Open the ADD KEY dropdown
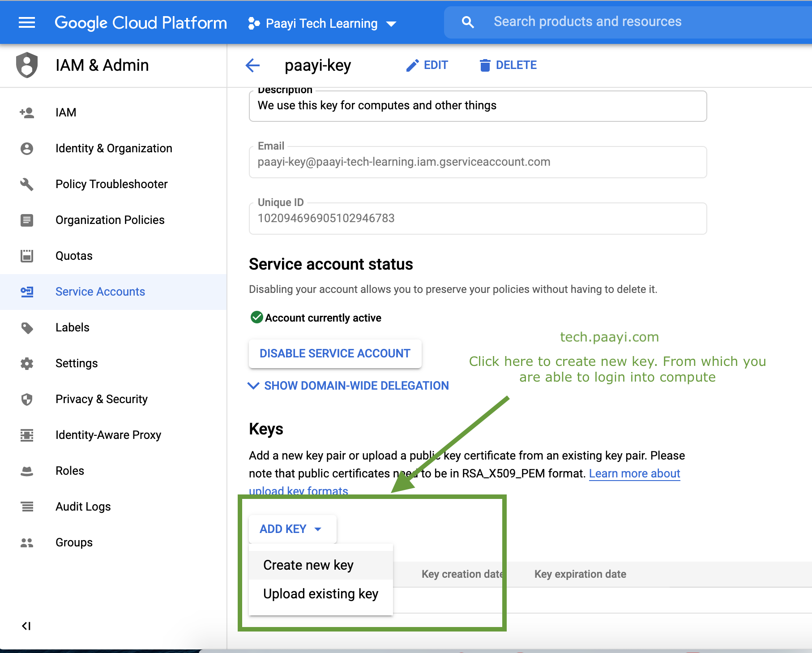This screenshot has width=812, height=653. pyautogui.click(x=292, y=529)
